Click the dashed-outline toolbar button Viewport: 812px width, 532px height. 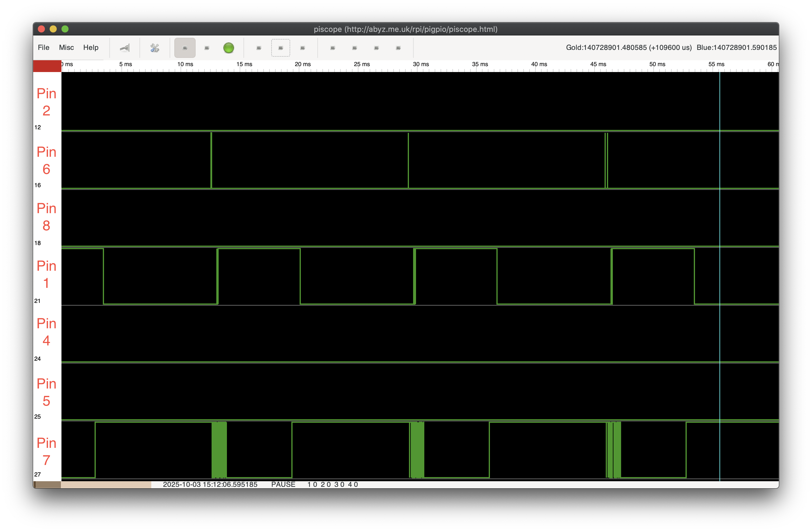(x=281, y=48)
